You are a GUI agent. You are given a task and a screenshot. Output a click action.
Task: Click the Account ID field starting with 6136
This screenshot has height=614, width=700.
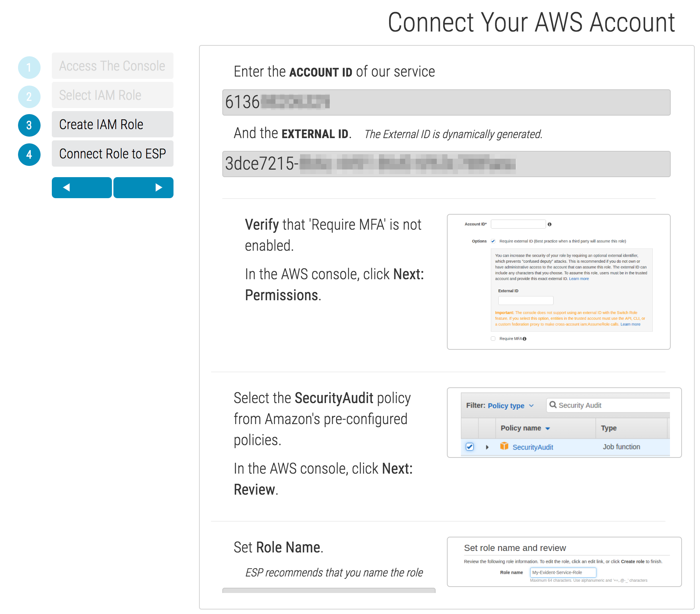(x=446, y=102)
